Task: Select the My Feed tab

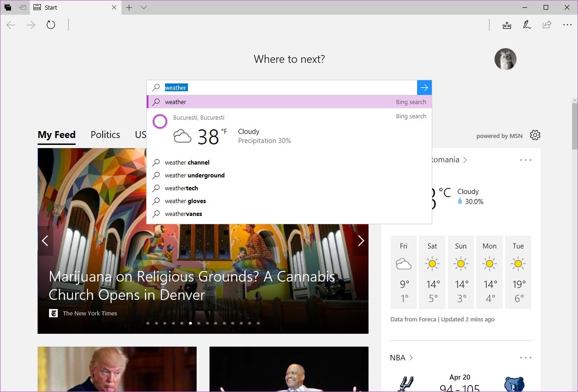Action: (x=56, y=135)
